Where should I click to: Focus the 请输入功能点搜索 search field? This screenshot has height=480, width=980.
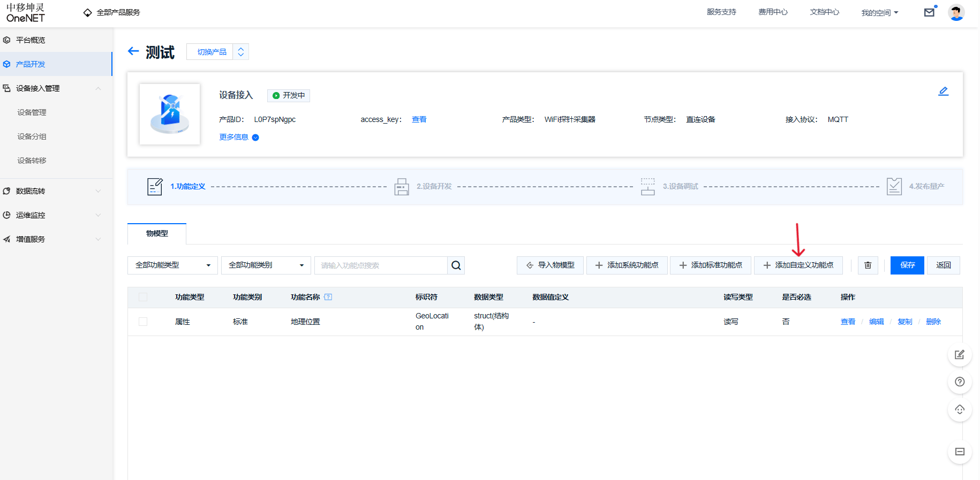click(x=381, y=265)
